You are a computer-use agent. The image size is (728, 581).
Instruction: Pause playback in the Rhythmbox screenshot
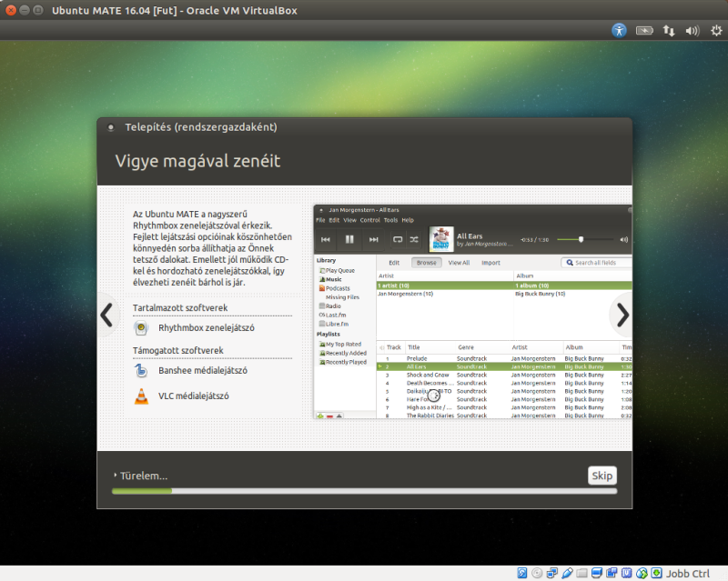(x=349, y=239)
